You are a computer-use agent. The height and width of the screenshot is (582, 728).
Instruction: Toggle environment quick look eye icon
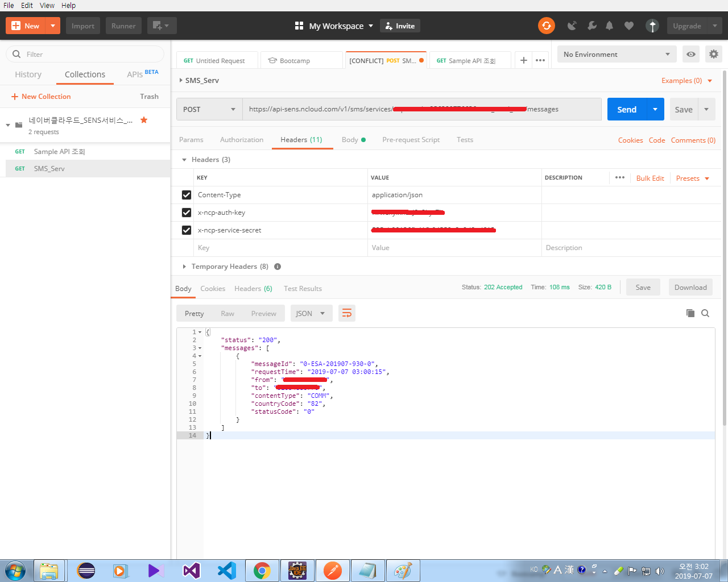(x=690, y=54)
